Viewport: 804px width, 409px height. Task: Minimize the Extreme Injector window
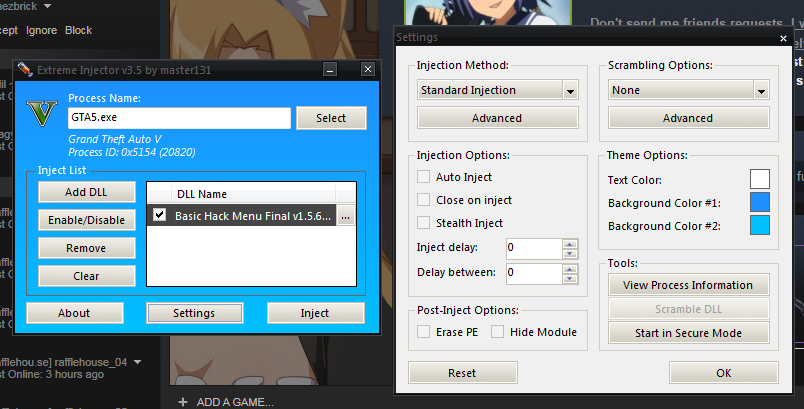(x=330, y=69)
